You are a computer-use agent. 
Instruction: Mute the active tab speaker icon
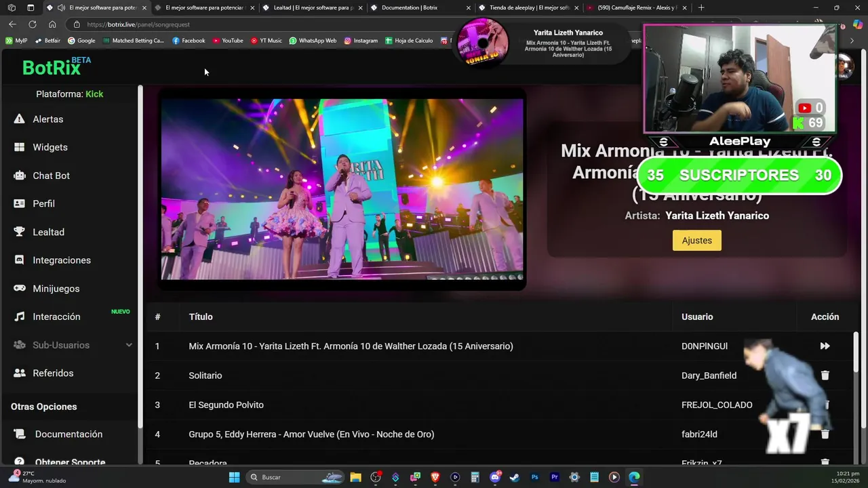(x=61, y=7)
